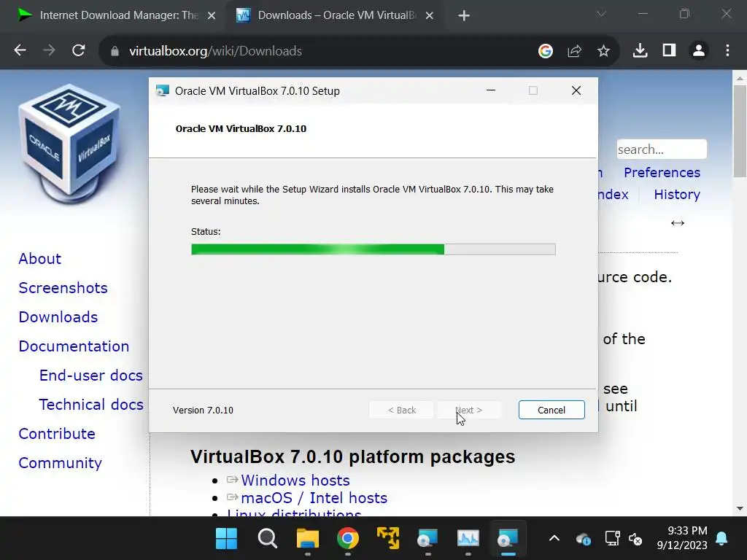747x560 pixels.
Task: Open Downloads sidebar link
Action: click(x=58, y=316)
